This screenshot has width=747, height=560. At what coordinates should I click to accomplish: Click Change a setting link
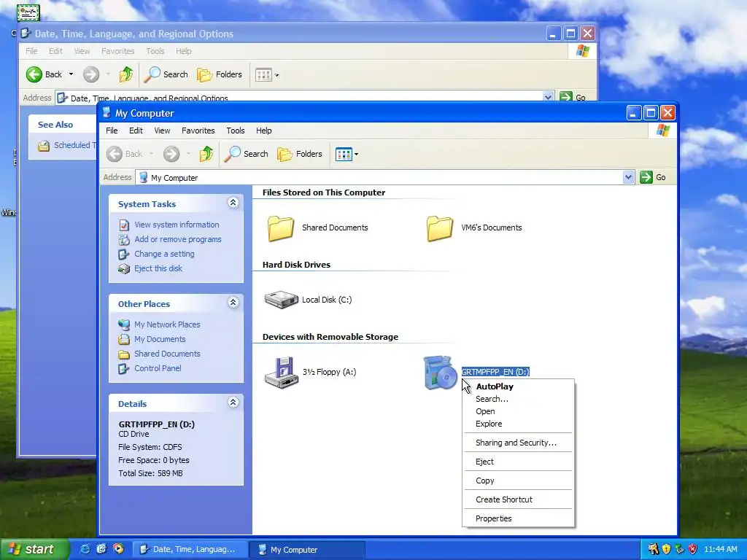point(164,254)
